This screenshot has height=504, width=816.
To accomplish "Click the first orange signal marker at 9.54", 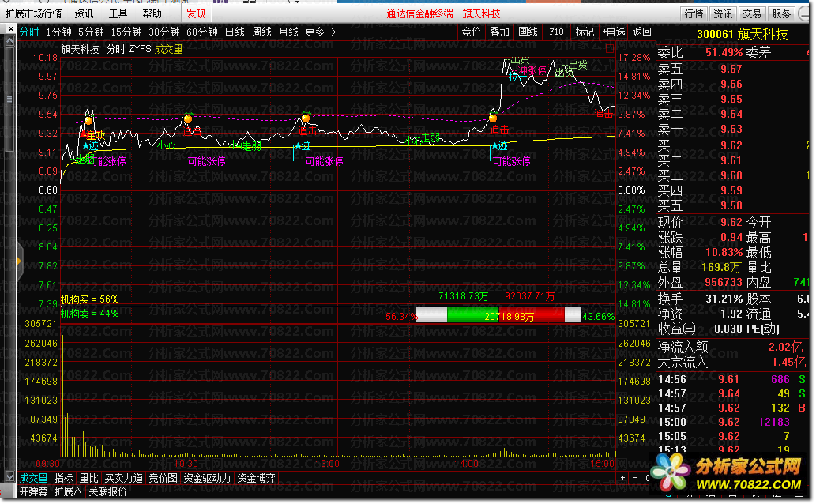I will tap(88, 121).
